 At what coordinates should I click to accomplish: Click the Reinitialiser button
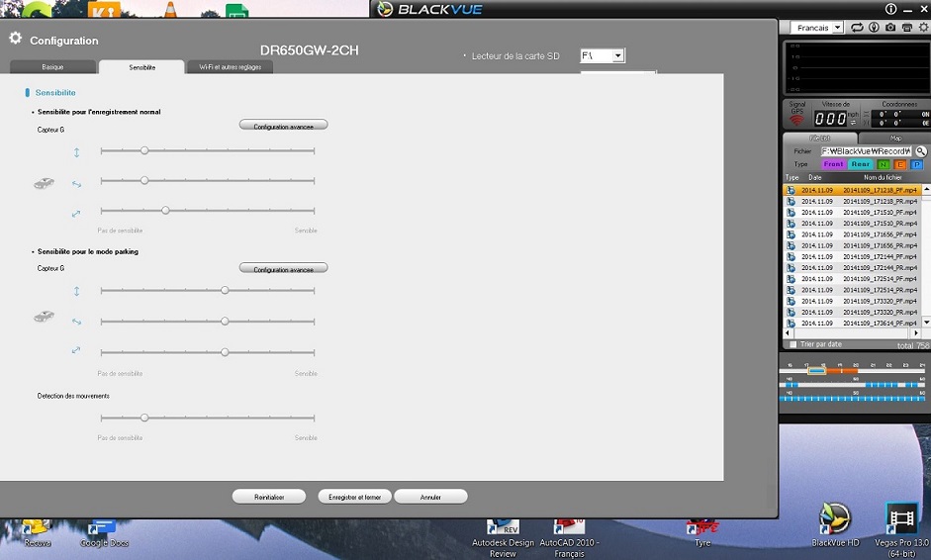point(269,497)
